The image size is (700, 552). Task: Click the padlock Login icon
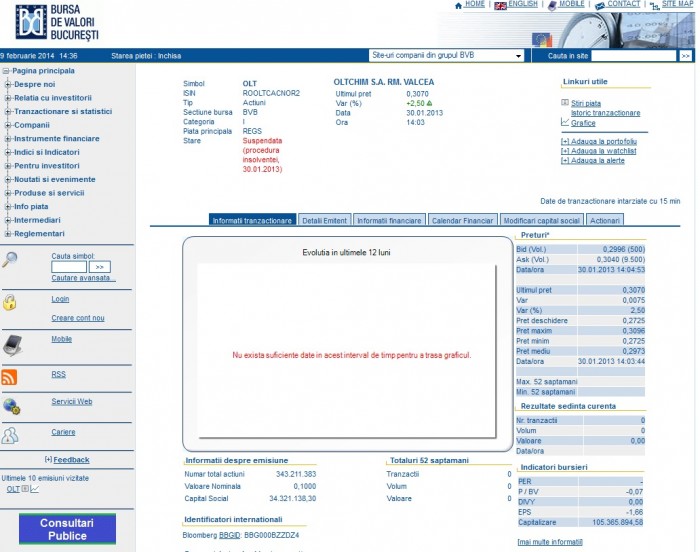[x=9, y=302]
